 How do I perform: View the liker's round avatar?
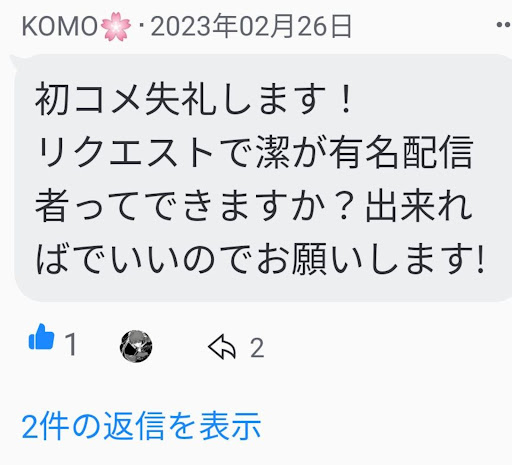pos(136,346)
